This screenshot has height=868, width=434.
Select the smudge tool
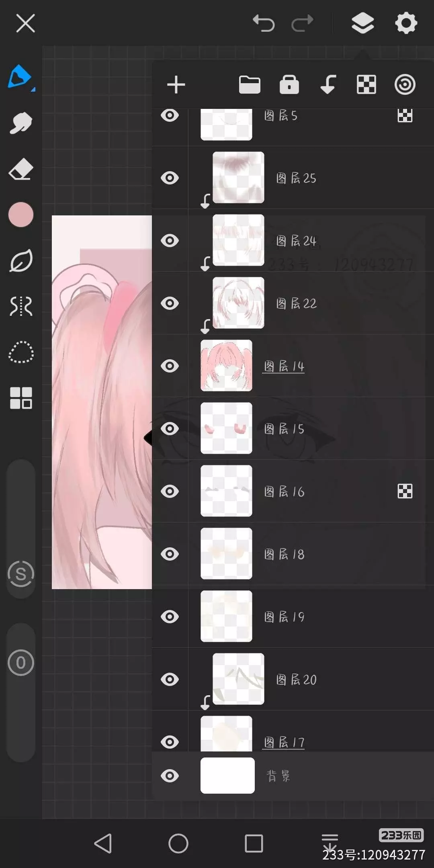pos(20,123)
